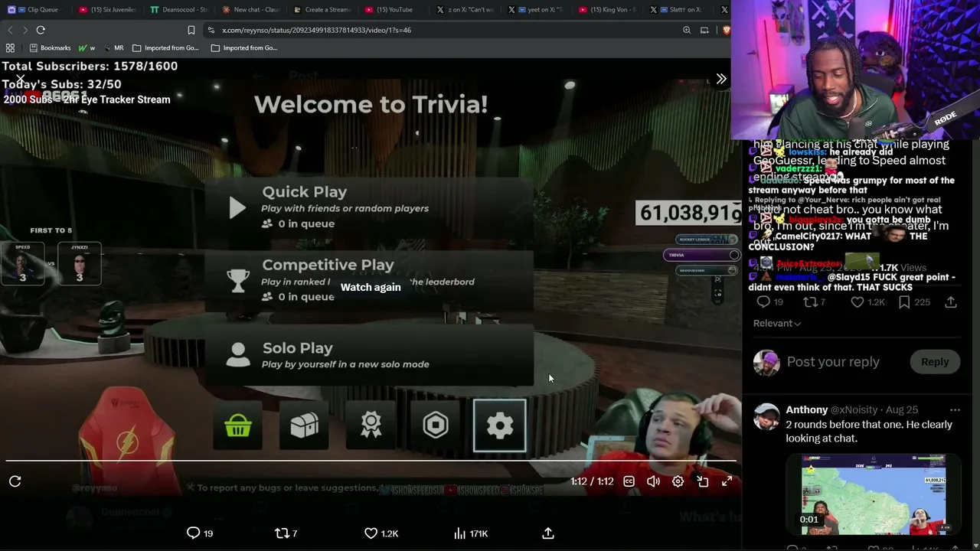Play the video thumbnail in Anthony's reply
The height and width of the screenshot is (551, 980).
[873, 494]
